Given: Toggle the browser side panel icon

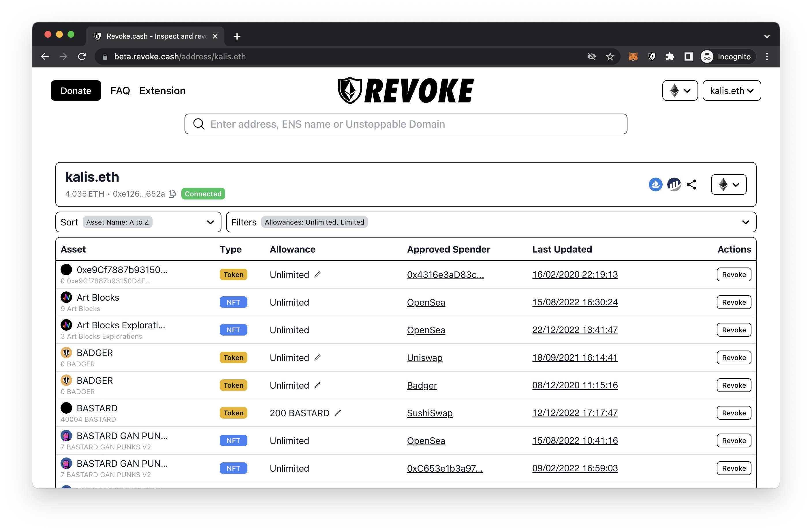Looking at the screenshot, I should [689, 57].
